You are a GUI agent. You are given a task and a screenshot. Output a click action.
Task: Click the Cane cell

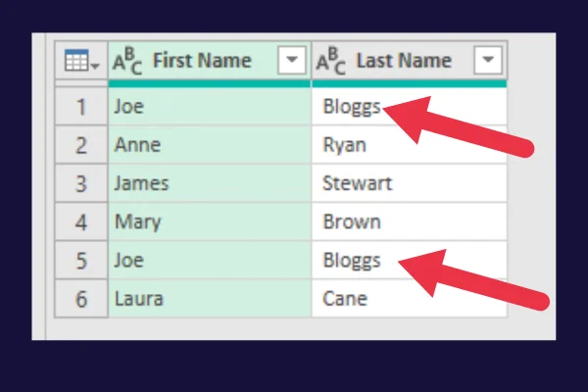point(409,299)
